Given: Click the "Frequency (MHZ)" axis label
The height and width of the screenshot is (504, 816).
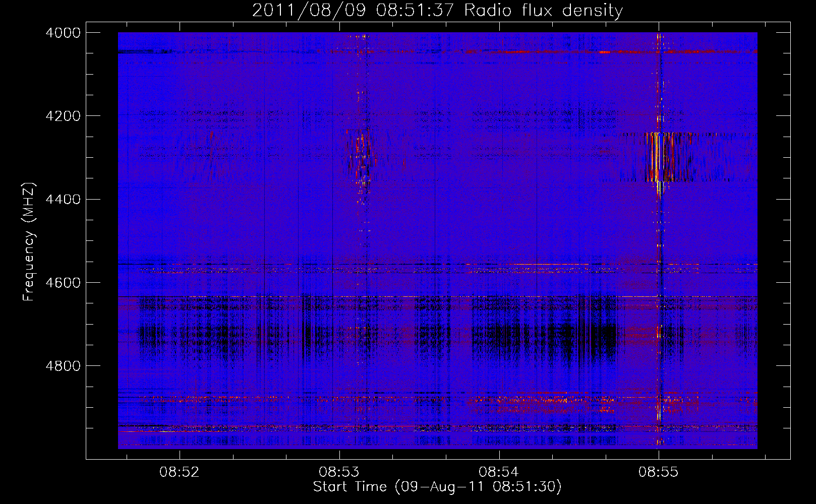Looking at the screenshot, I should pyautogui.click(x=29, y=242).
